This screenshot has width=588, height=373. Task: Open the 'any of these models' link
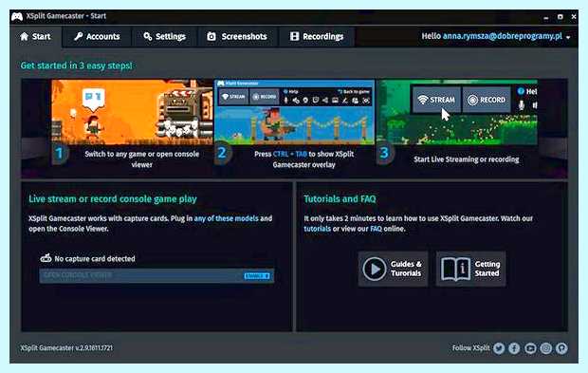coord(226,218)
